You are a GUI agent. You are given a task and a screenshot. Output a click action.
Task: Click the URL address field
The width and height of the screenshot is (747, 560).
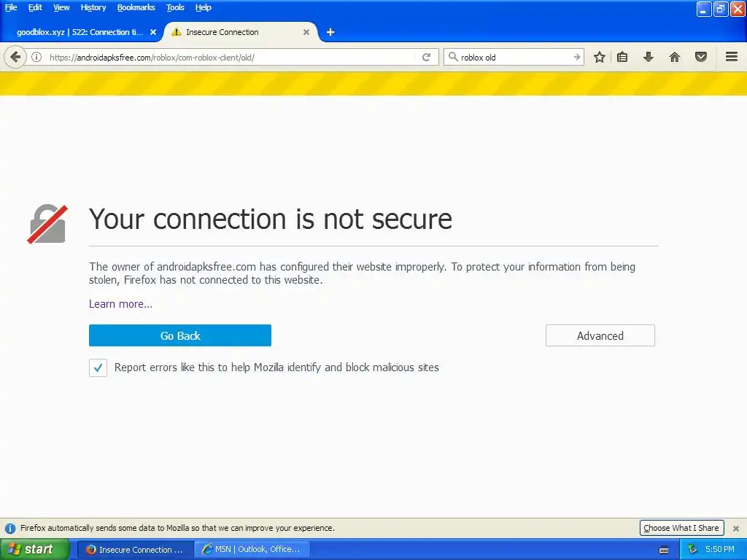pos(231,57)
